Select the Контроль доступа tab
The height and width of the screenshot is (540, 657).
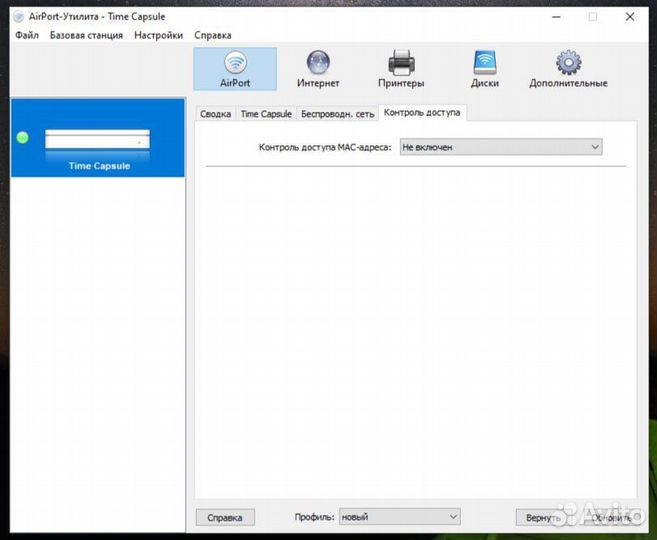pos(422,113)
